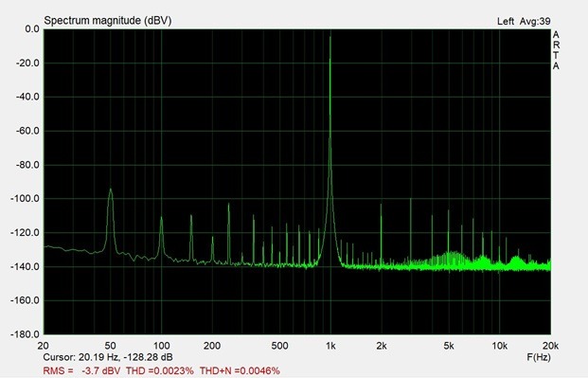
Task: Click the 500 Hz frequency axis label
Action: click(279, 346)
